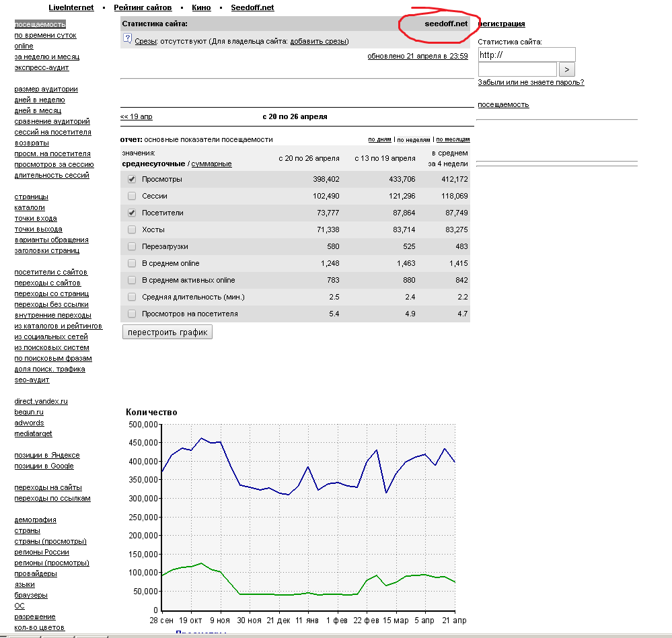Click the регистрация link
The width and height of the screenshot is (672, 638).
tap(501, 24)
